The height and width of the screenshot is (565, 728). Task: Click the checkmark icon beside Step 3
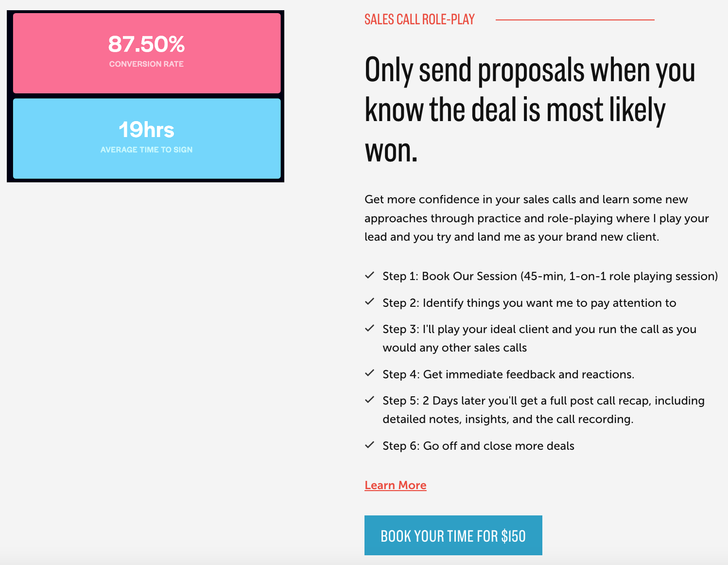[369, 328]
